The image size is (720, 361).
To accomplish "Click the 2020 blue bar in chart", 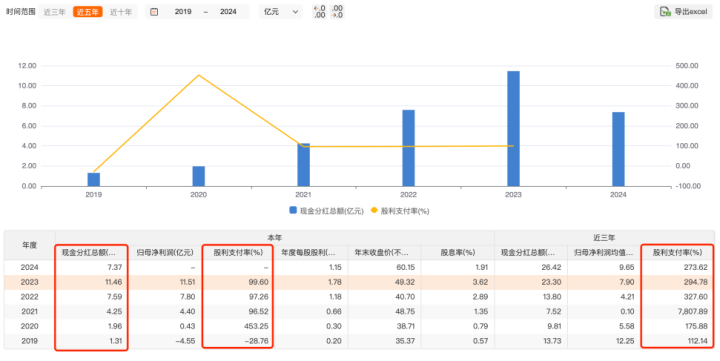I will tap(198, 176).
